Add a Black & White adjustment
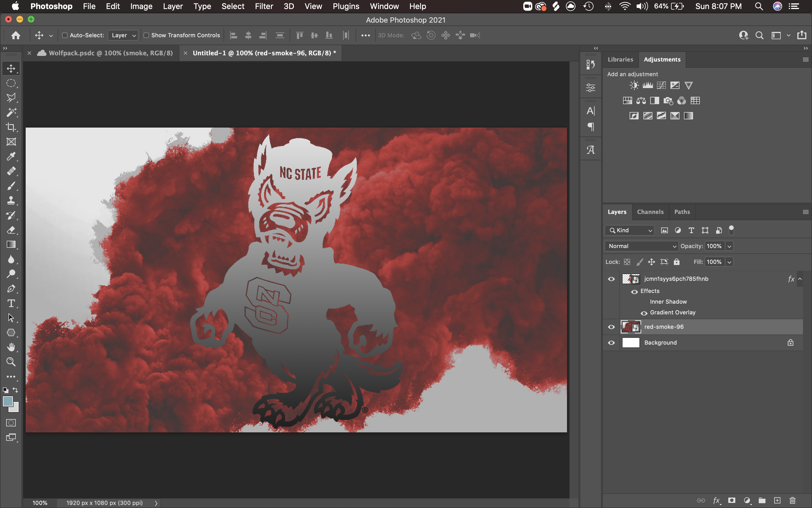Screen dimensions: 812x508 [x=654, y=100]
